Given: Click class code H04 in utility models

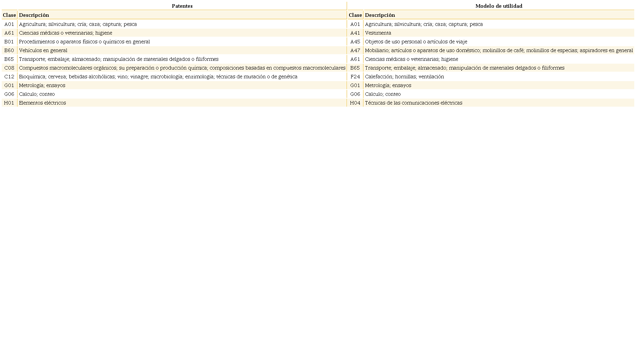Looking at the screenshot, I should (355, 103).
